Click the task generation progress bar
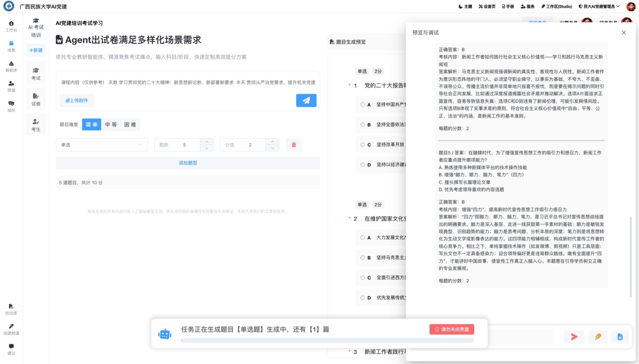Image resolution: width=639 pixels, height=364 pixels. tap(327, 340)
